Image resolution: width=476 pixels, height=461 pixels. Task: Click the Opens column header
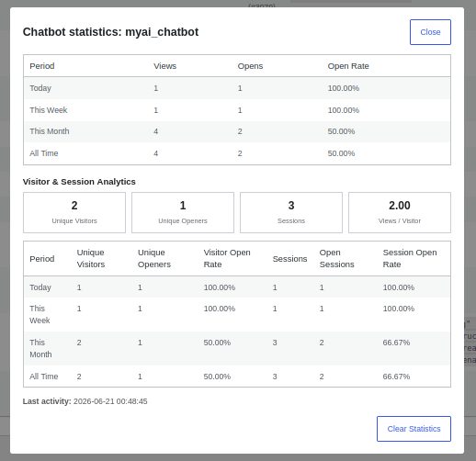(x=250, y=66)
